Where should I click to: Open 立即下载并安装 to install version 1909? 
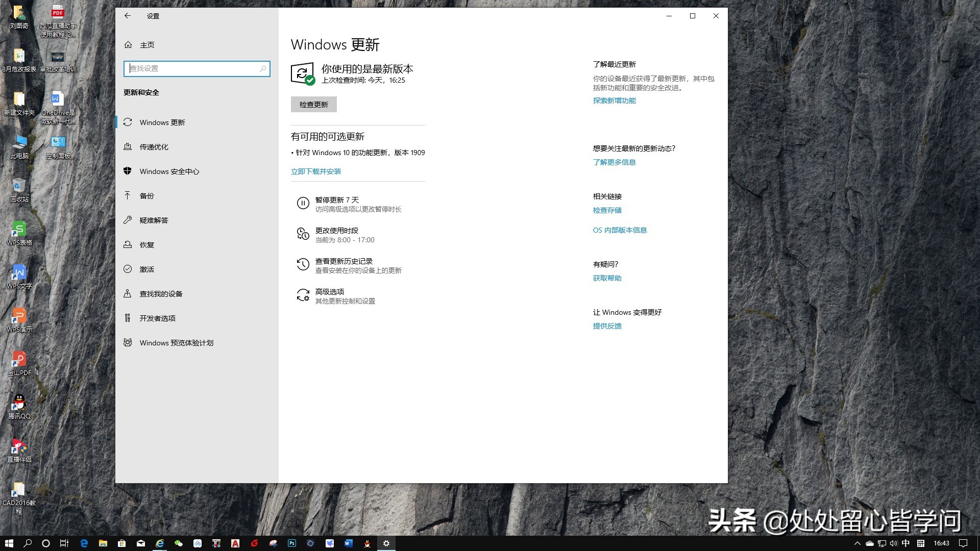[x=316, y=171]
